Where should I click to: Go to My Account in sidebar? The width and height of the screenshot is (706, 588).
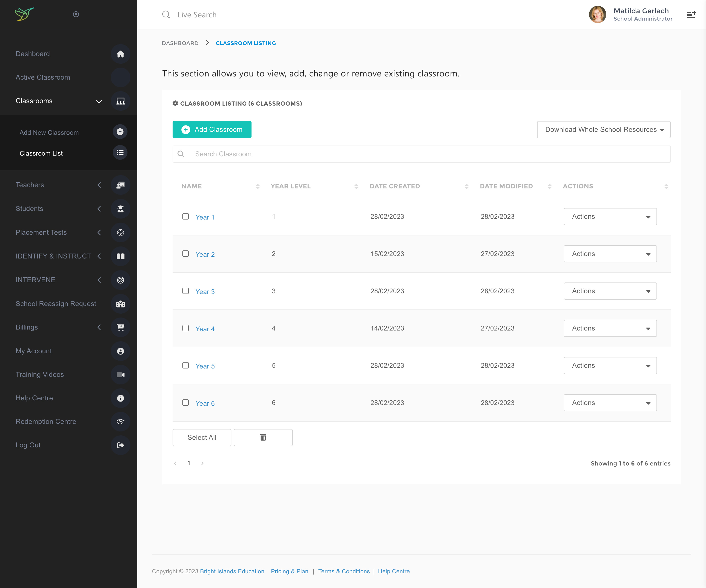[x=34, y=351]
